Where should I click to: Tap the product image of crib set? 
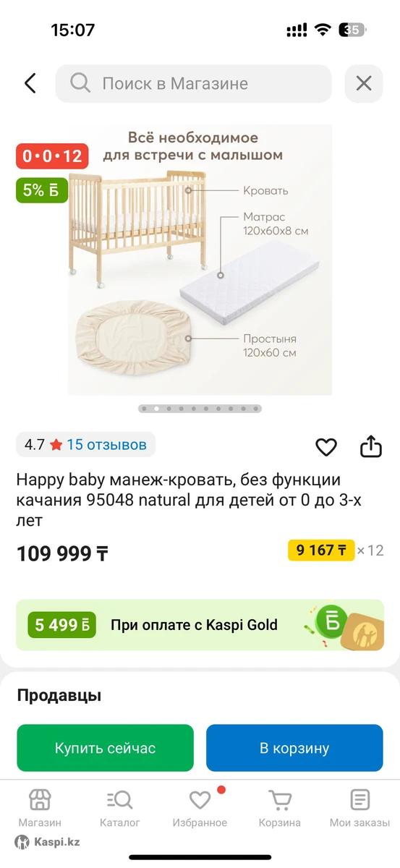(x=200, y=260)
